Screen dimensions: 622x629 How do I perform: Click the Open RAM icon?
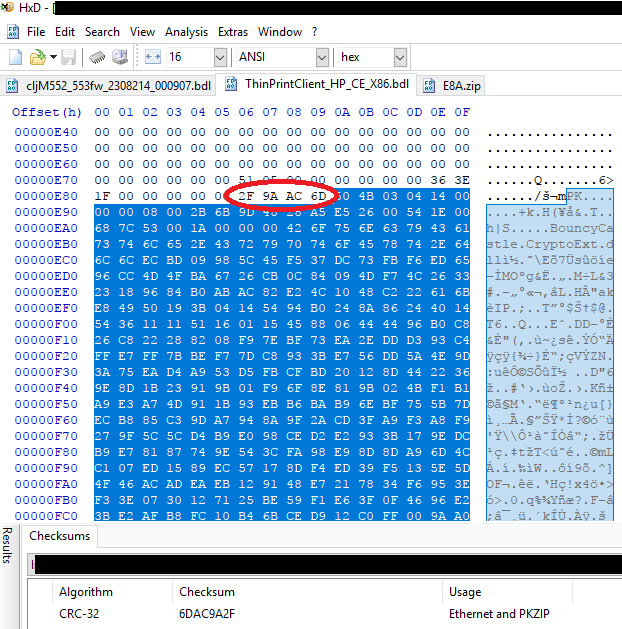[97, 58]
